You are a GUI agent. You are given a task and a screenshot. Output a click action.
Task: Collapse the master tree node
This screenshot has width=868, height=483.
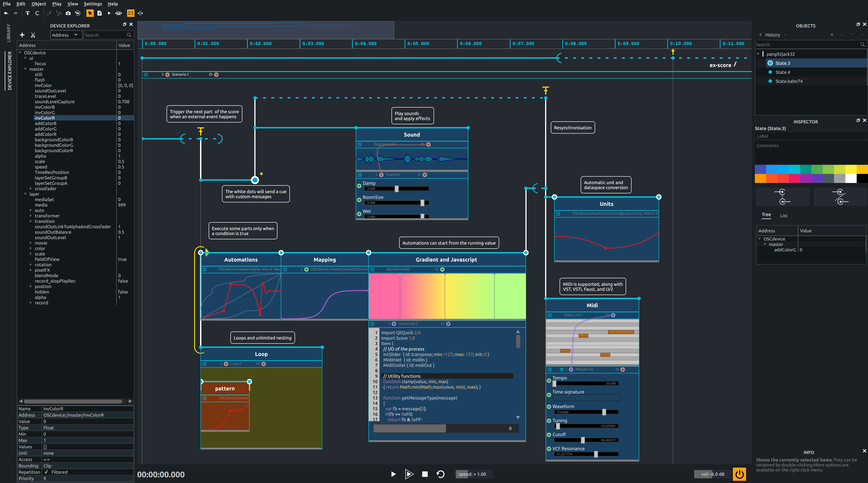pos(25,69)
